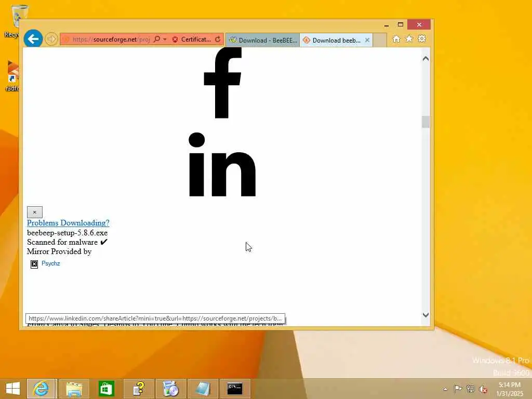The height and width of the screenshot is (399, 532).
Task: Select Internet Explorer in the taskbar
Action: [x=41, y=389]
